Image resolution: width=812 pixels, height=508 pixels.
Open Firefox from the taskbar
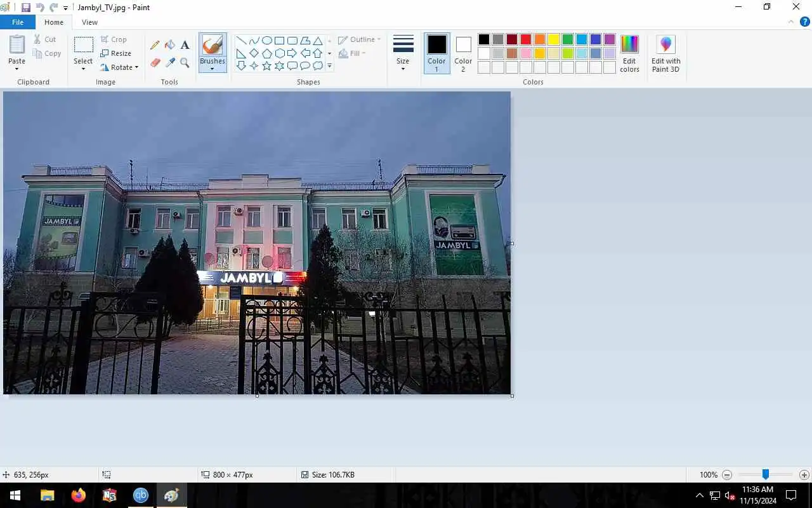[78, 495]
